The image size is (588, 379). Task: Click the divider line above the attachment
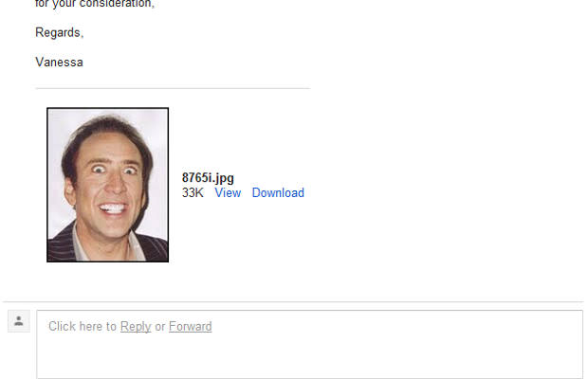173,88
